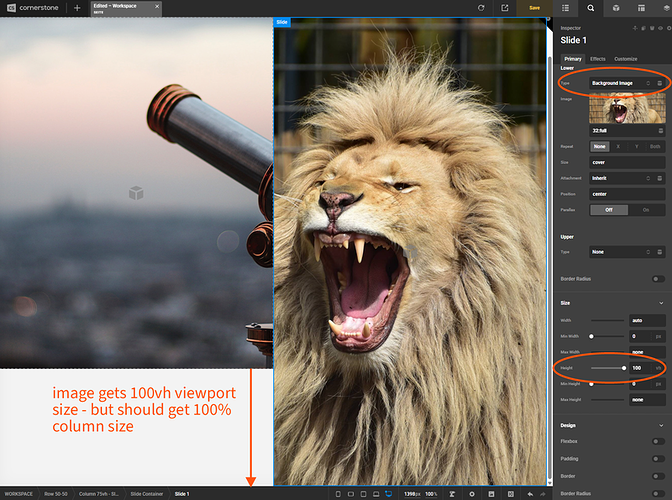Switch to the Customize tab
The image size is (672, 500).
click(x=625, y=59)
